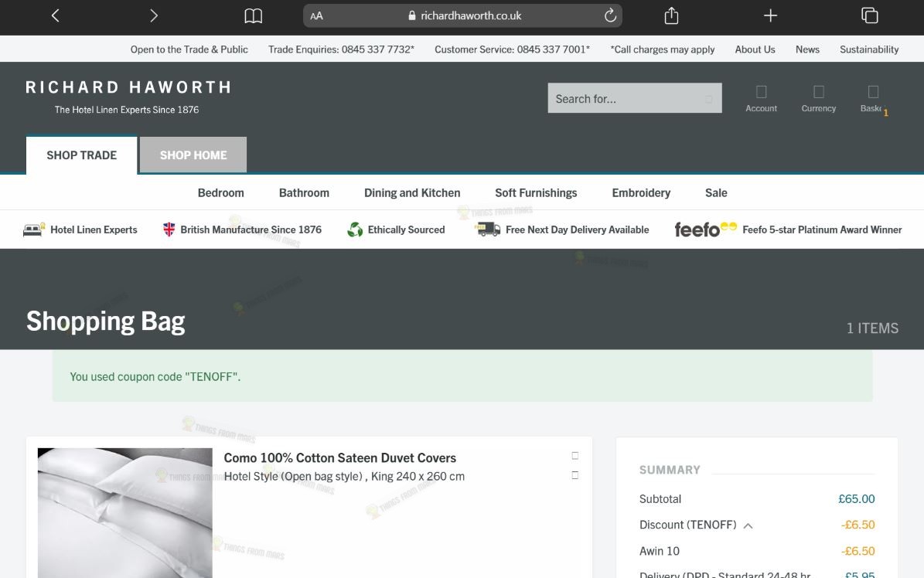Tap the AA reader settings button
The width and height of the screenshot is (924, 578).
[316, 16]
